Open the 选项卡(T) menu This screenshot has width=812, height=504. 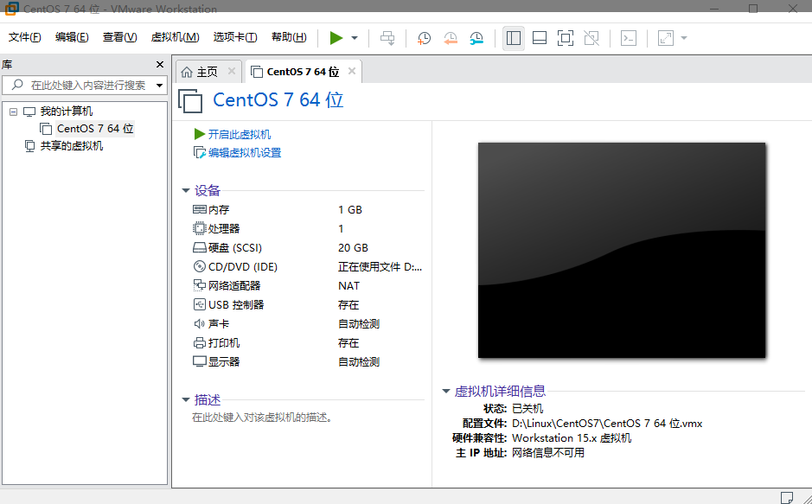[x=235, y=37]
